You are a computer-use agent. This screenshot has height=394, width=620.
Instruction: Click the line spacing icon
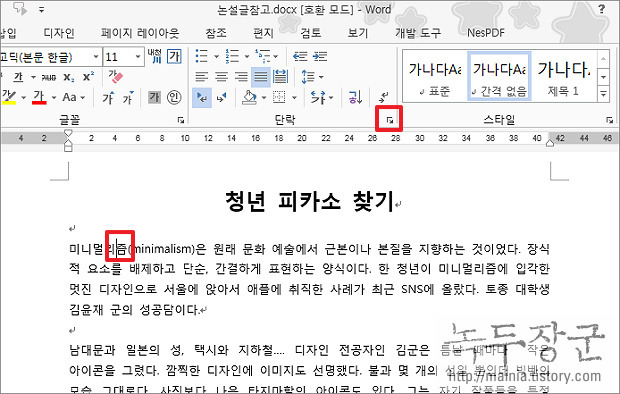(308, 77)
